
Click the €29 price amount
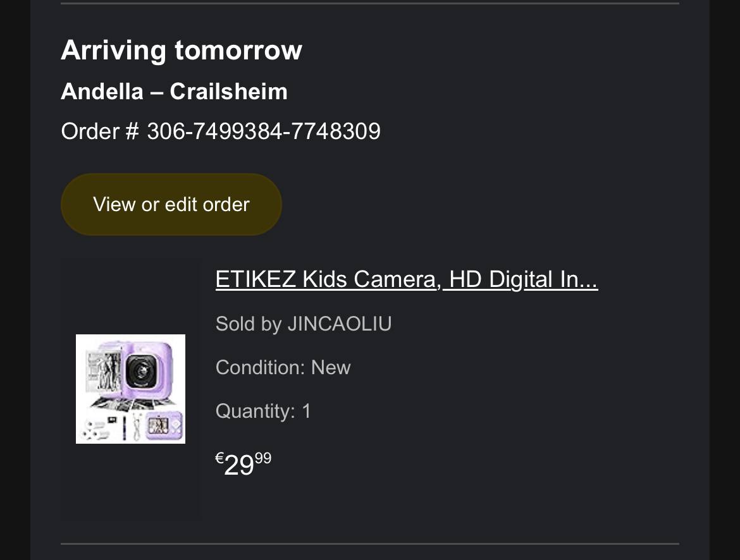coord(240,466)
